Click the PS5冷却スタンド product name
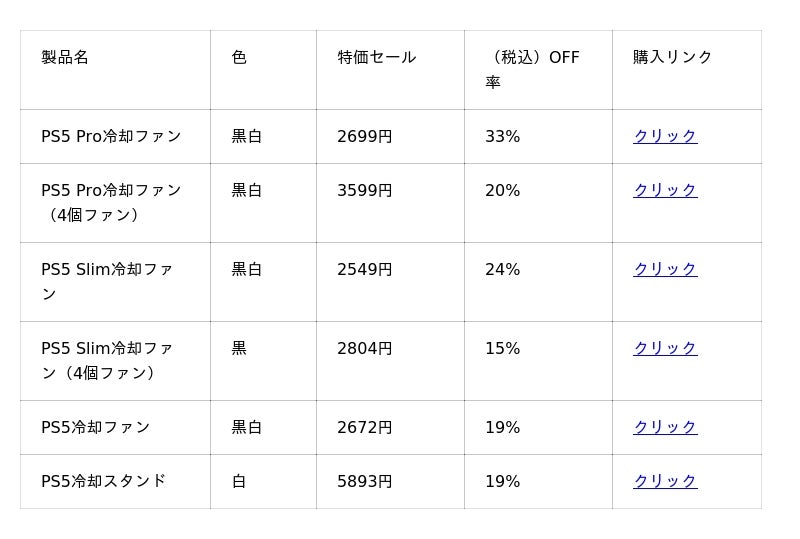 [x=103, y=481]
